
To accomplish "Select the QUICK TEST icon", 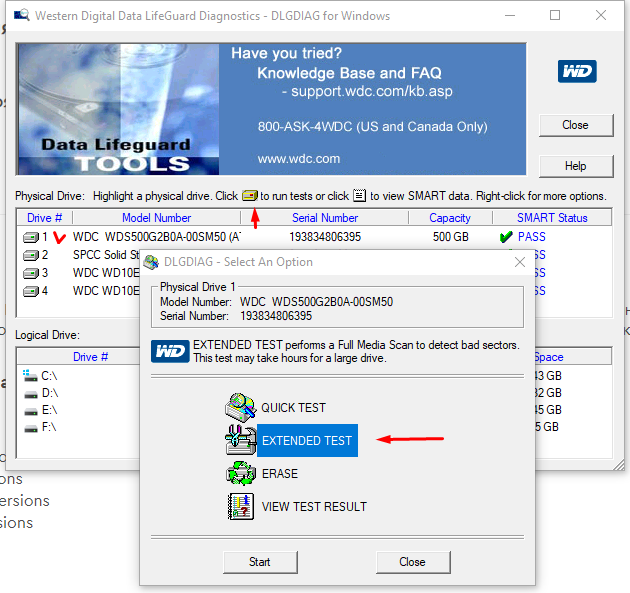I will (240, 407).
